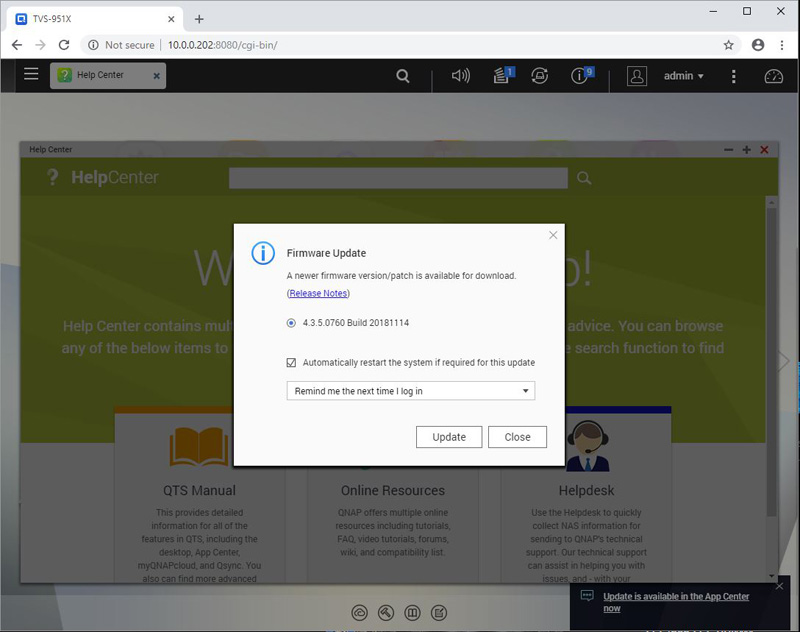The image size is (800, 632).
Task: Click the utility tools desktop footer icon
Action: 386,613
